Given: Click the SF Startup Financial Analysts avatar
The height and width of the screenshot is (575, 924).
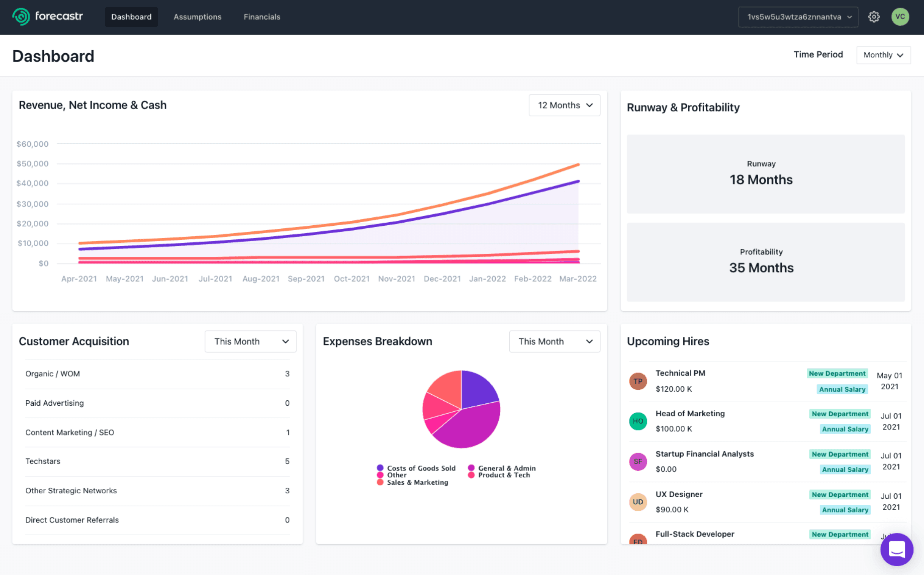Looking at the screenshot, I should pos(638,462).
